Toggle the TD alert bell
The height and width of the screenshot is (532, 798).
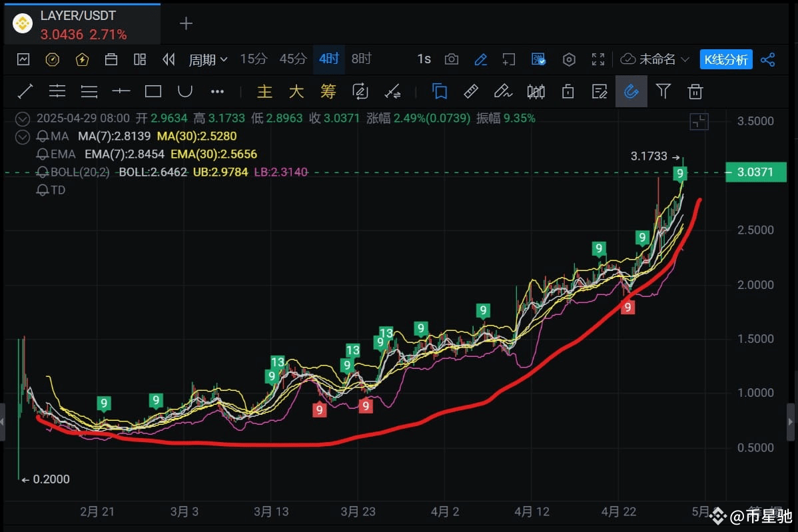click(43, 190)
